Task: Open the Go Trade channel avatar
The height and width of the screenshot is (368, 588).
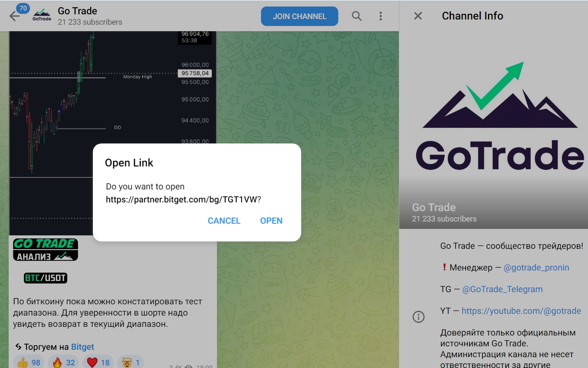Action: pos(42,16)
